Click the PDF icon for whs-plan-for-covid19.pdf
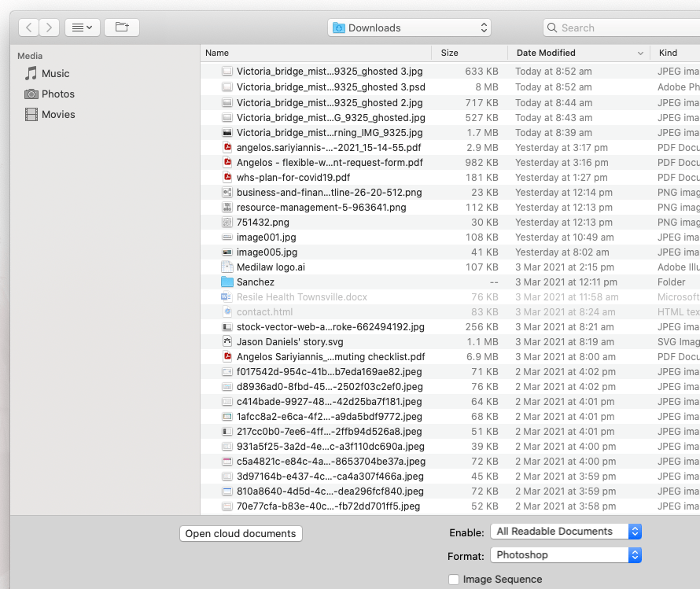The width and height of the screenshot is (700, 589). coord(227,177)
